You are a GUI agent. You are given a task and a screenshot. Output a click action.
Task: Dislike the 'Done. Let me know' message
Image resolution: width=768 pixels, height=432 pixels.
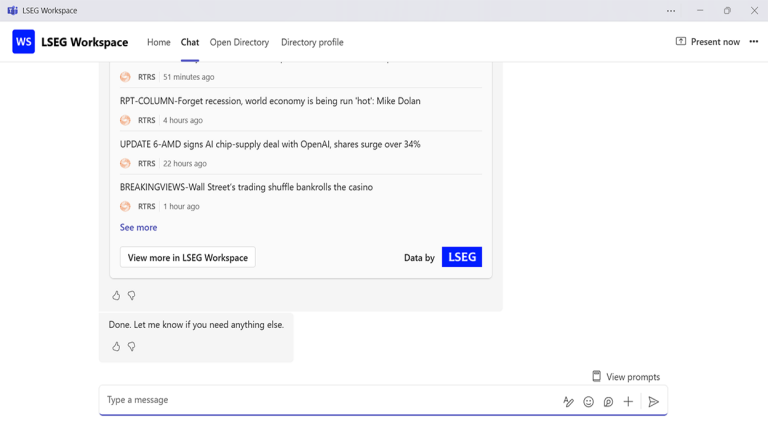(132, 346)
